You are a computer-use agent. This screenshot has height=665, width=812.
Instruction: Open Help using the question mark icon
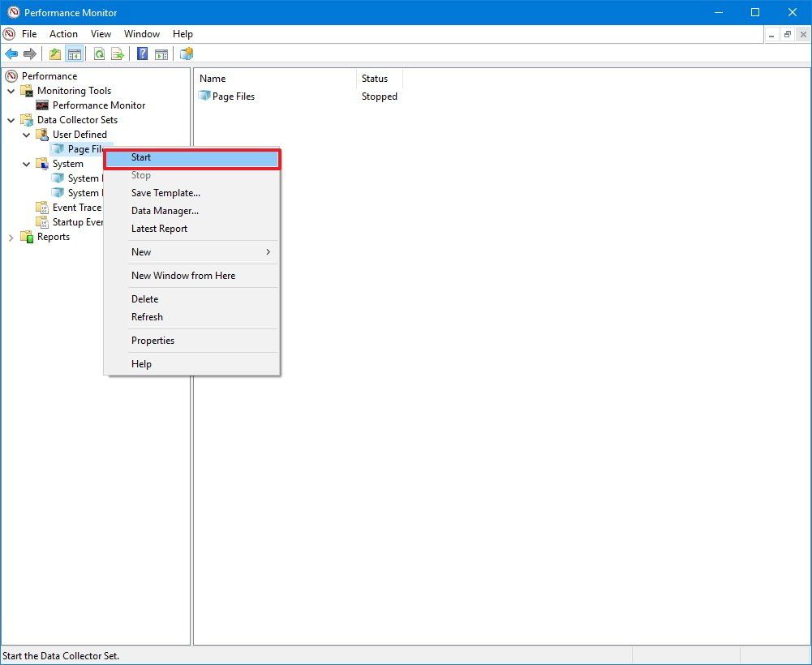point(141,54)
